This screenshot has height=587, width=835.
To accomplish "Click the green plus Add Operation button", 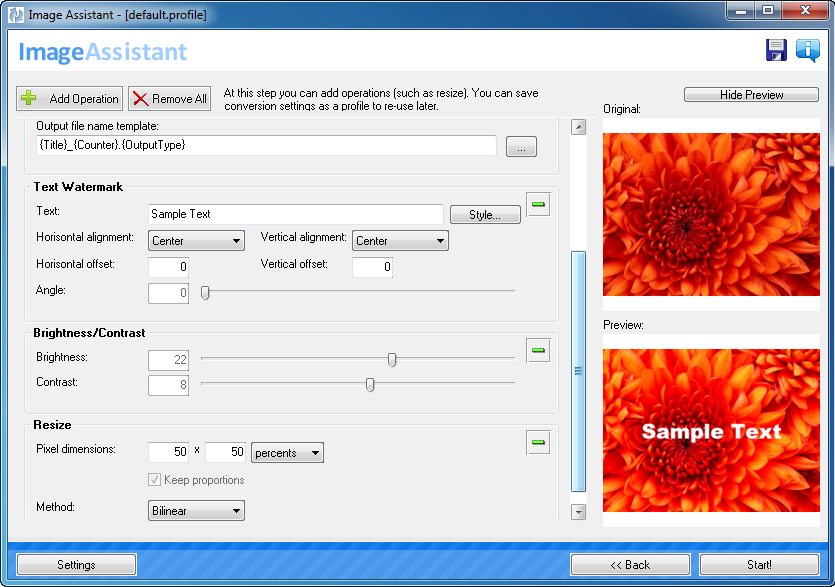I will click(70, 99).
